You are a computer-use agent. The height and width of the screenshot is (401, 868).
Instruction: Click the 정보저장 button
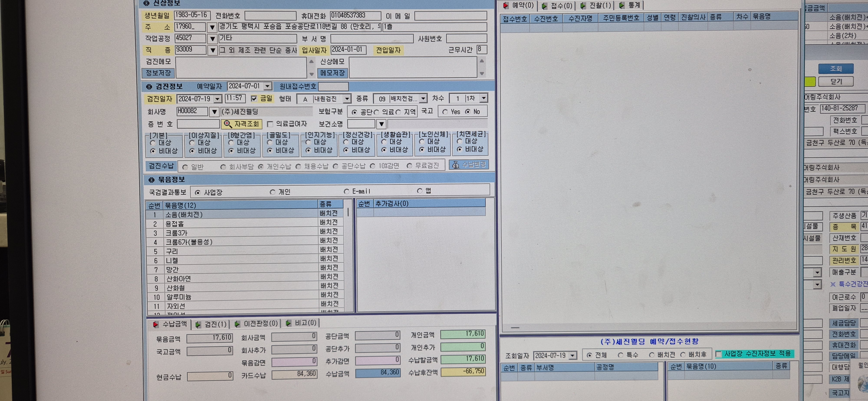[x=158, y=73]
